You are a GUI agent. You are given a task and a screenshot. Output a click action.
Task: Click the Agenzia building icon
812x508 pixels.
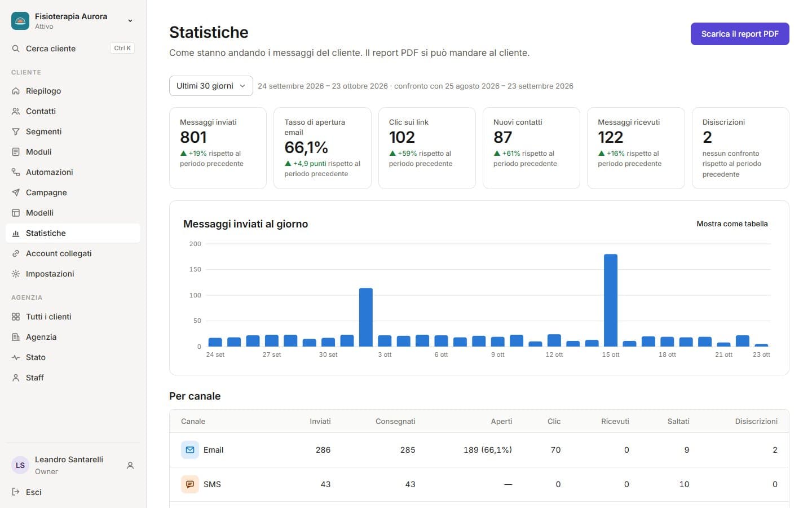[16, 337]
